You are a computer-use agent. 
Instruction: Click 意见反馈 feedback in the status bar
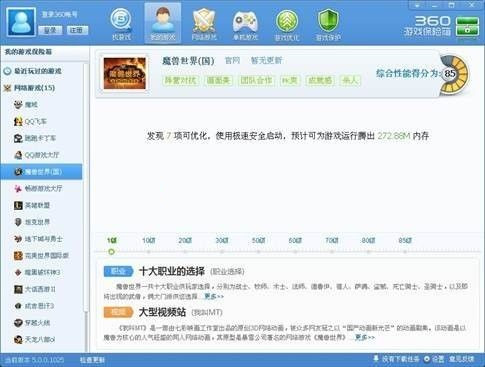pyautogui.click(x=461, y=359)
